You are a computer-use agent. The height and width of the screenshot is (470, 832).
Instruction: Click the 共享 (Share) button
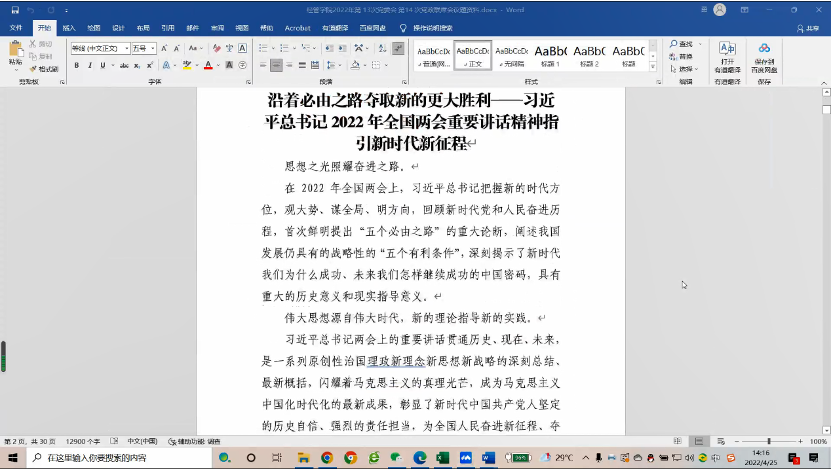click(809, 28)
